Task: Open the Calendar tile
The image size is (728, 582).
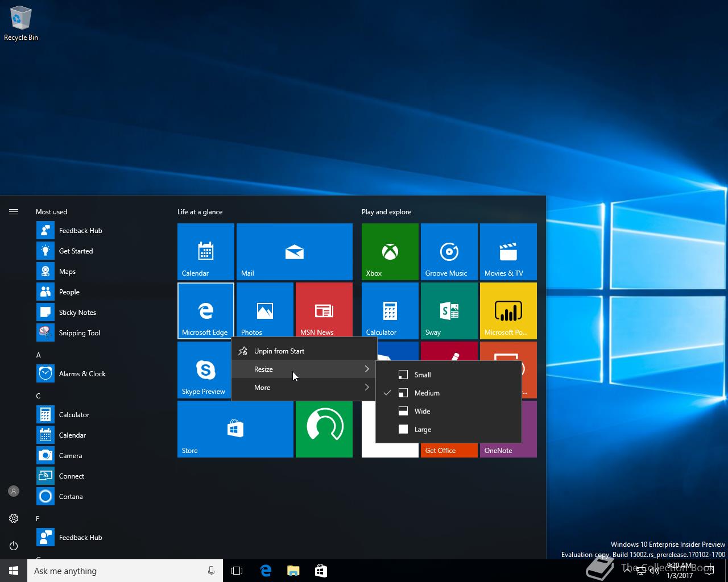Action: [x=205, y=251]
